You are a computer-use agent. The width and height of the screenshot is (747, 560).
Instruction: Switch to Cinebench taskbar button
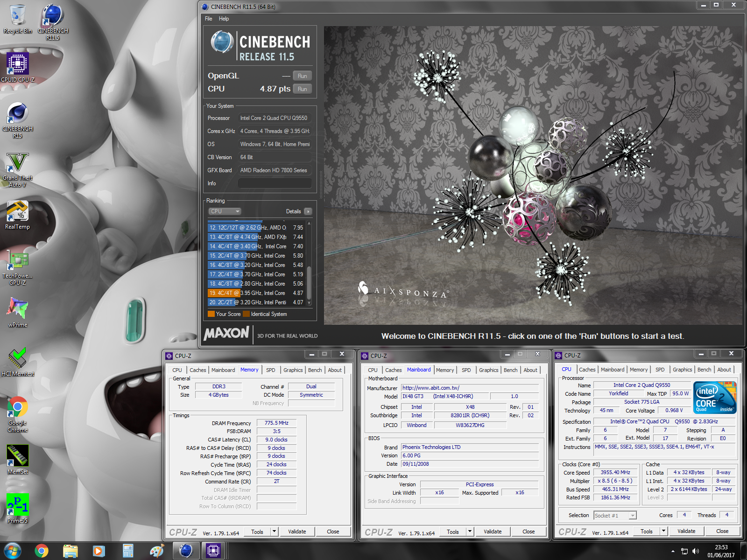186,551
